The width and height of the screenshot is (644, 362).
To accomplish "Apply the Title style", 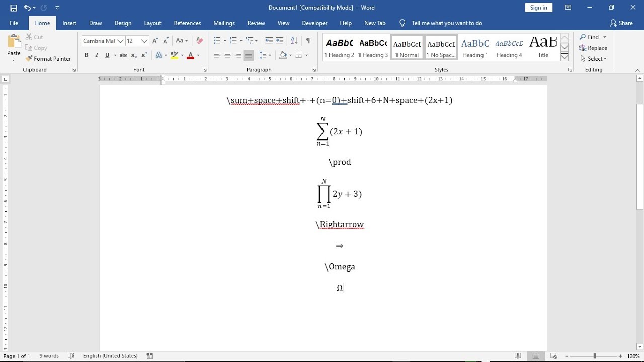I will [543, 48].
